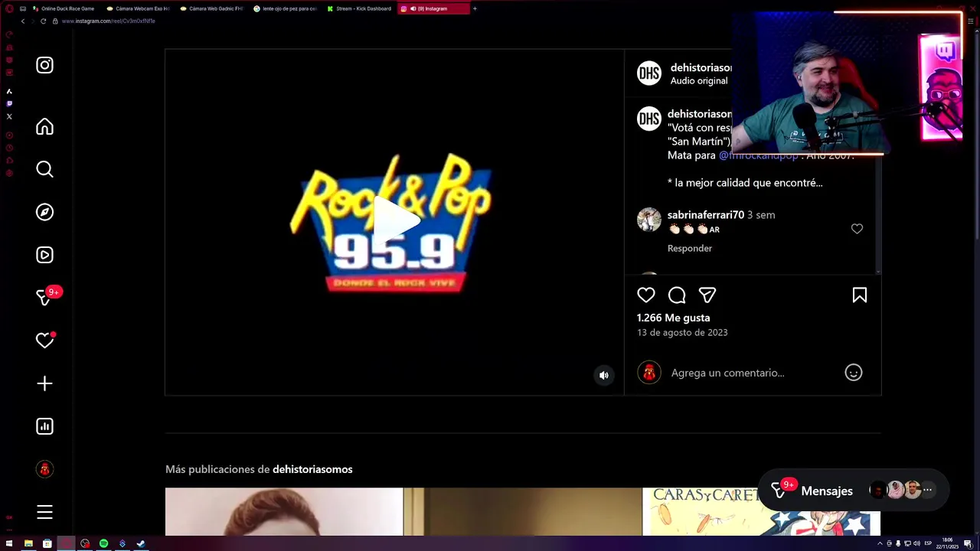Viewport: 980px width, 551px height.
Task: Open a new browser tab
Action: pyautogui.click(x=475, y=8)
